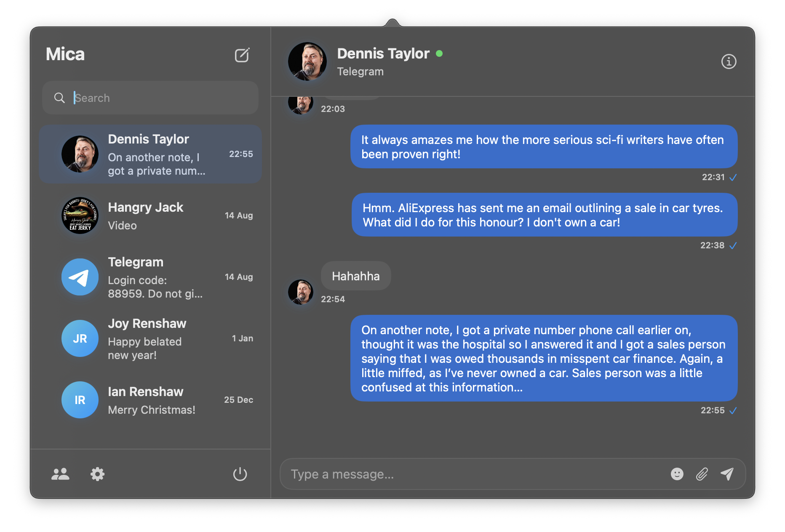The image size is (785, 532).
Task: Click the Dennis Taylor name in header
Action: point(383,53)
